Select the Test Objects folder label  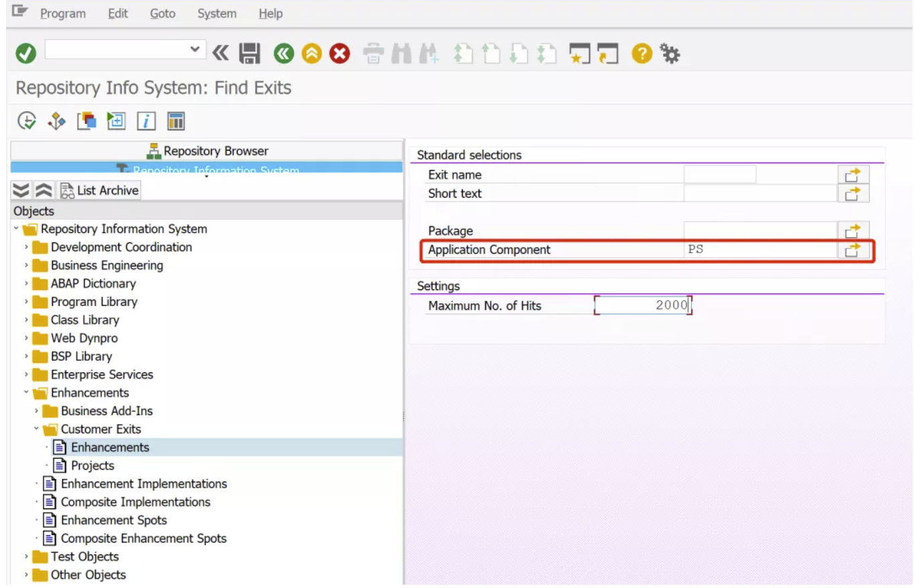(85, 557)
